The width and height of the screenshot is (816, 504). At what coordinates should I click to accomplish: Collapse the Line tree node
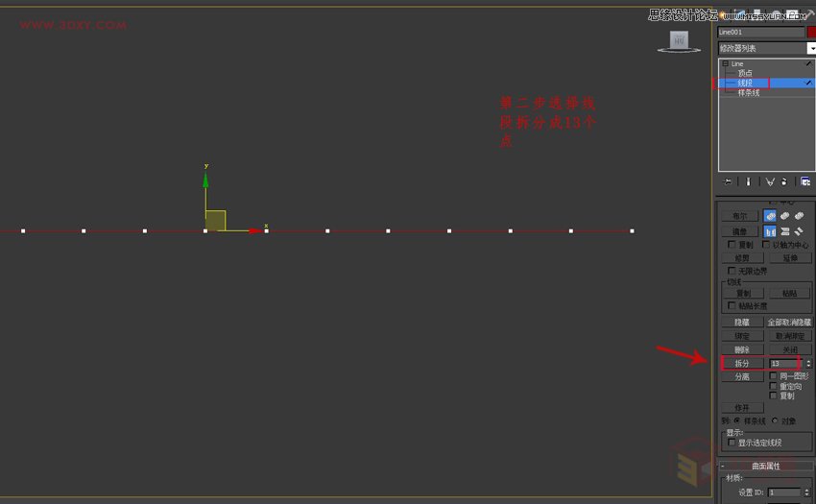pyautogui.click(x=725, y=64)
